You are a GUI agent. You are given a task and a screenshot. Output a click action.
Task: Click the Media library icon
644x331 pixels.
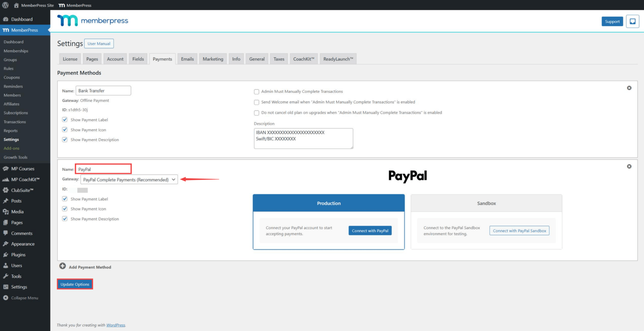[6, 212]
